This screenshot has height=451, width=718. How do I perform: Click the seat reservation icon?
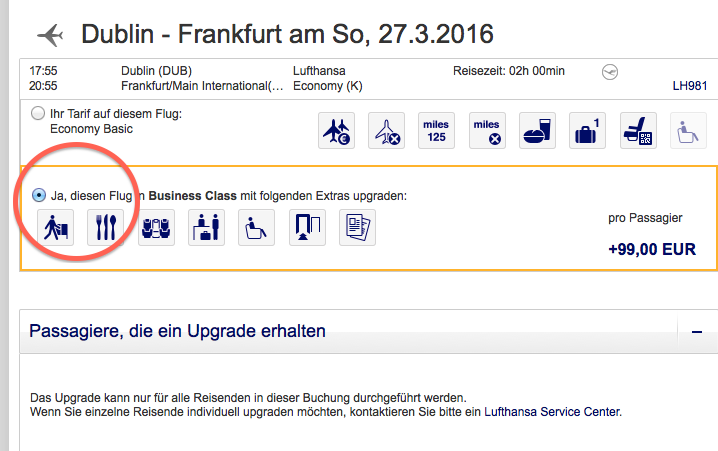[636, 130]
